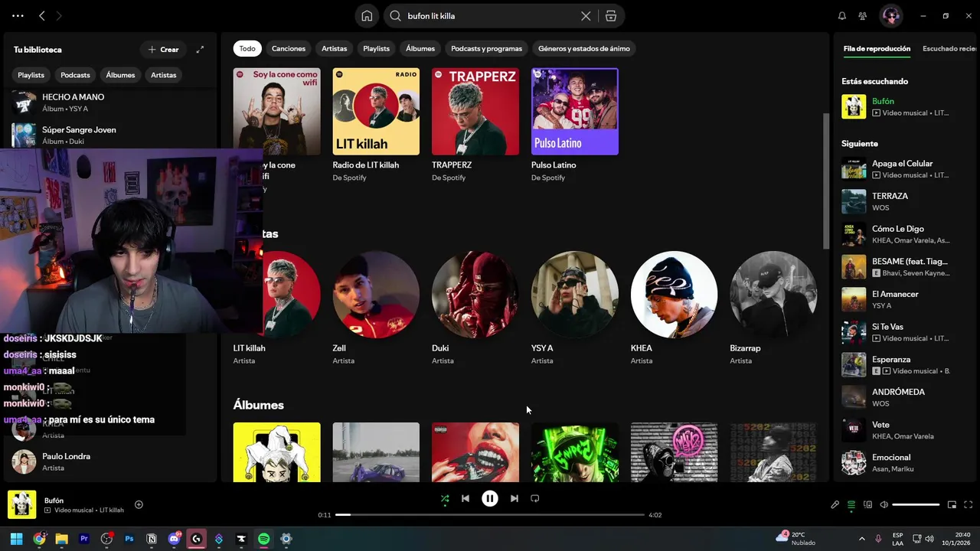980x551 pixels.
Task: Toggle shuffle playback
Action: [x=445, y=498]
